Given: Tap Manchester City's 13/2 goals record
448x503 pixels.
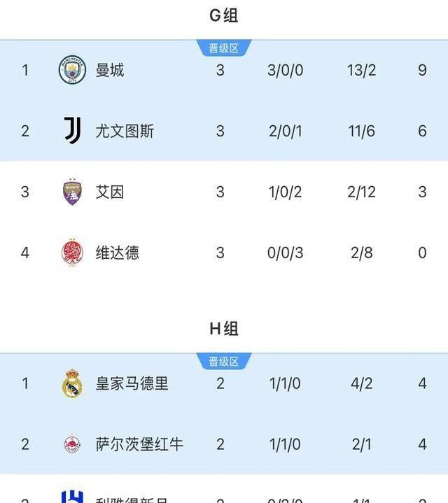Looking at the screenshot, I should pos(361,70).
